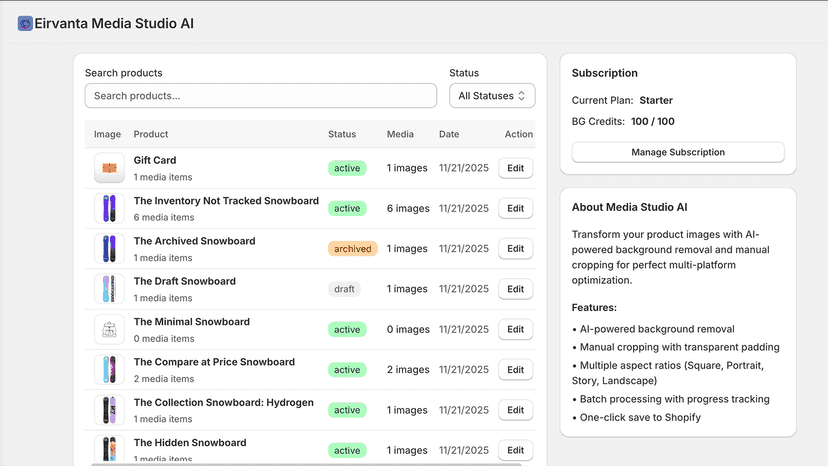Click the Gift Card date 11/21/2025

click(464, 168)
